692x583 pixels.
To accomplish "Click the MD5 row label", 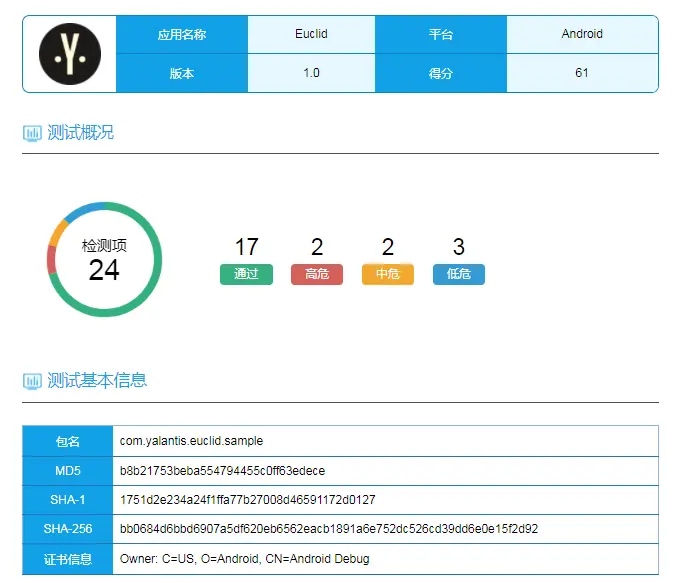I will tap(68, 471).
